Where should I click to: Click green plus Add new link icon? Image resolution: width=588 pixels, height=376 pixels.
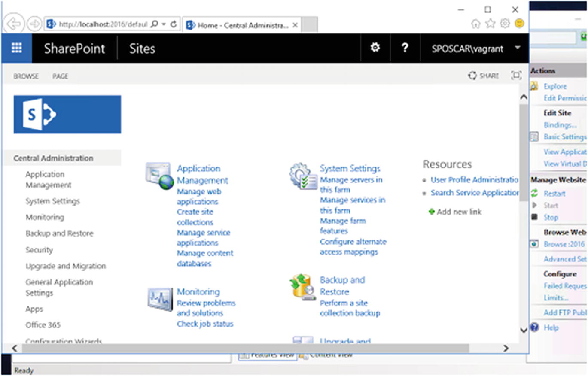(432, 212)
